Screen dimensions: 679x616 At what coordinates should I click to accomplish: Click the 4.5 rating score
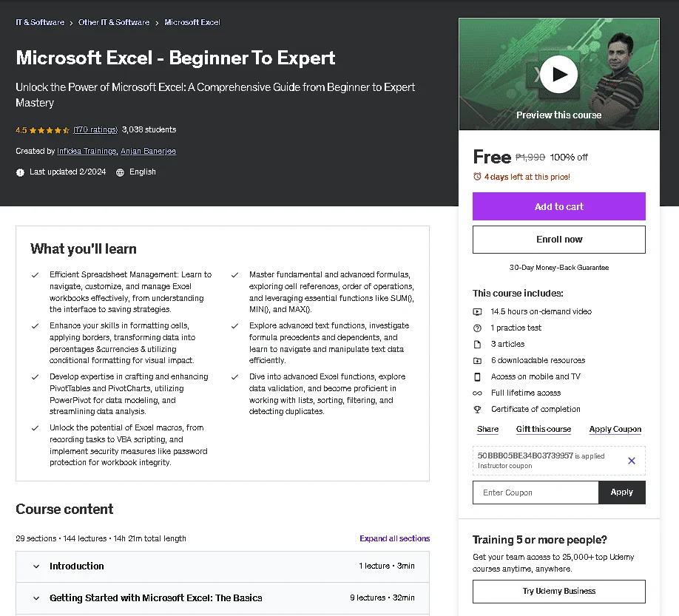point(21,130)
